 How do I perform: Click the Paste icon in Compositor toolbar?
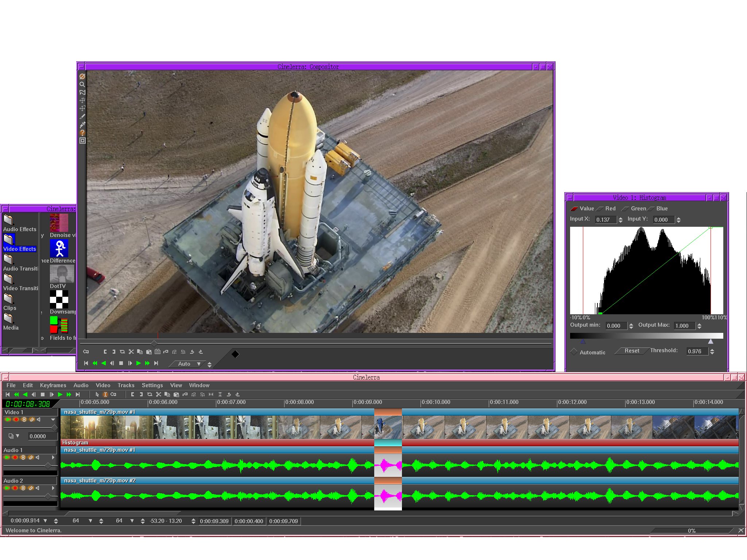pyautogui.click(x=149, y=352)
